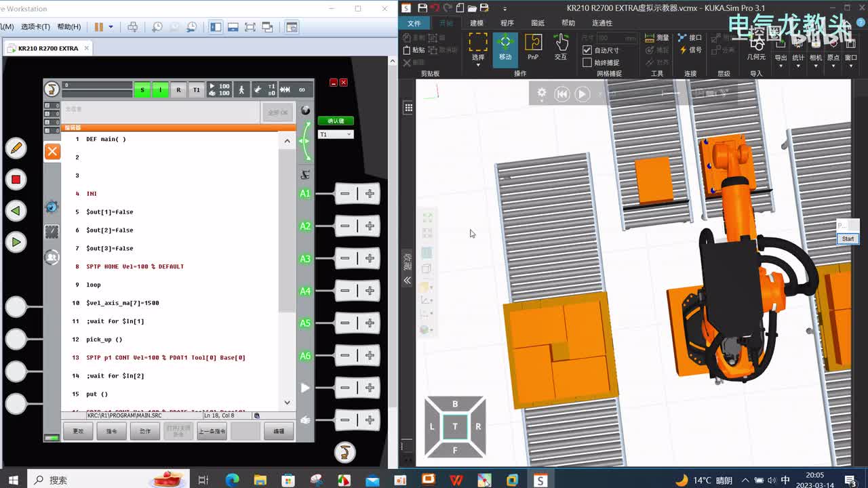Close editor with the orange X icon

[x=52, y=151]
